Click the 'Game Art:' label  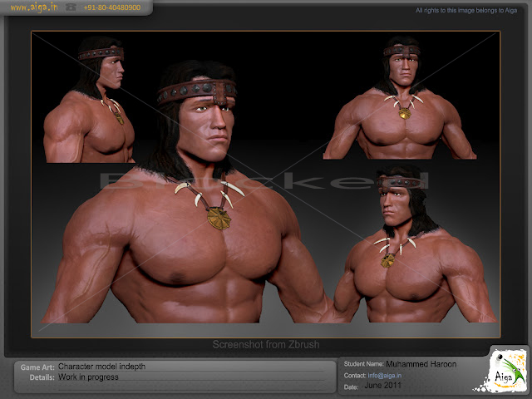point(37,367)
